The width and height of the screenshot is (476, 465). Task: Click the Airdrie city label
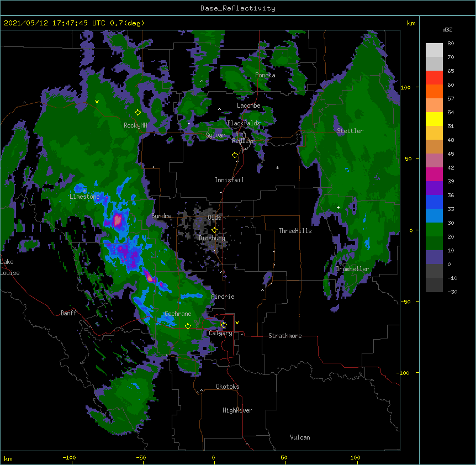pyautogui.click(x=223, y=297)
